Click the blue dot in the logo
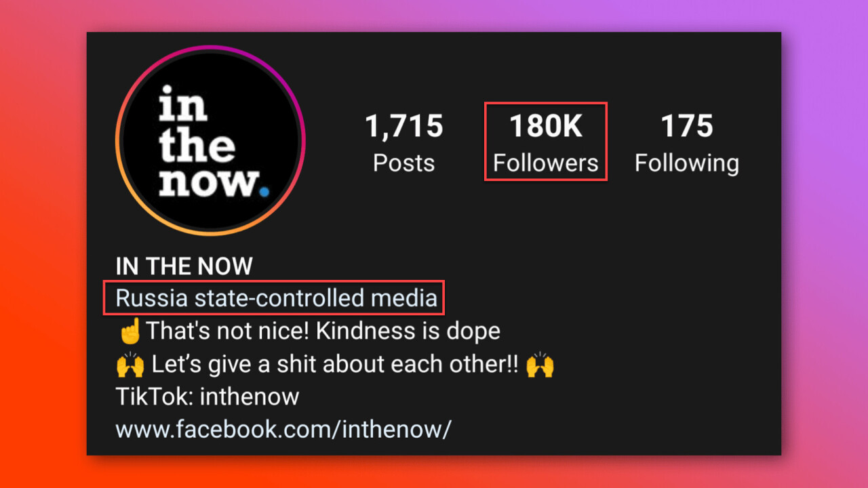The width and height of the screenshot is (868, 488). pyautogui.click(x=264, y=192)
